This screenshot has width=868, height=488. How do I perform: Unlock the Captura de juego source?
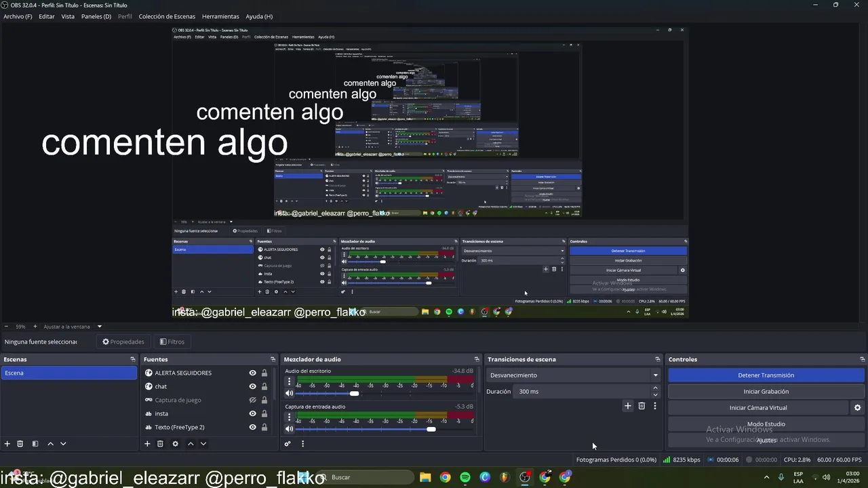pos(264,400)
